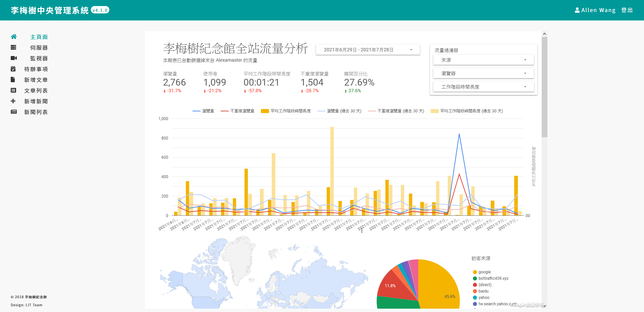The height and width of the screenshot is (312, 644).
Task: Expand the 工作階段時間長度 filter dropdown
Action: (x=483, y=87)
